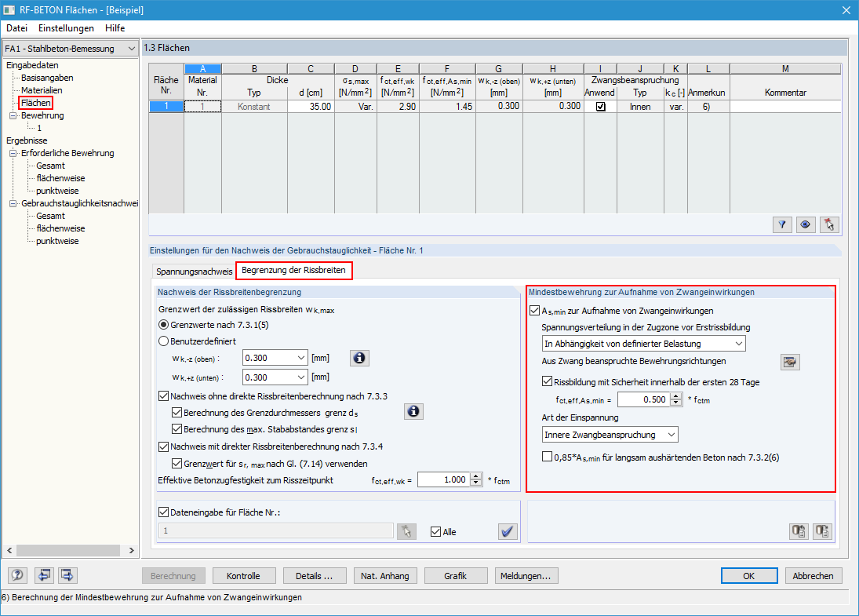This screenshot has width=859, height=616.
Task: Collapse the 'Bewehrung' tree node
Action: 13,115
